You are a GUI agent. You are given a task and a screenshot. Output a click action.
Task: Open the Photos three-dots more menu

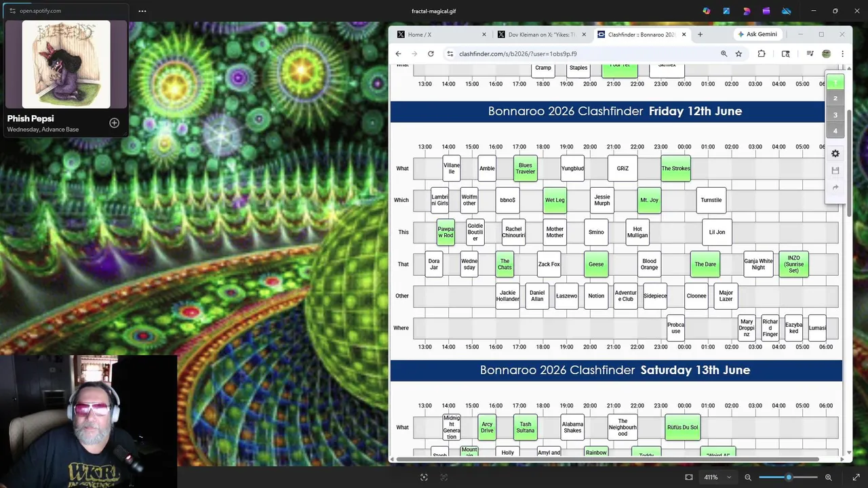tap(142, 11)
